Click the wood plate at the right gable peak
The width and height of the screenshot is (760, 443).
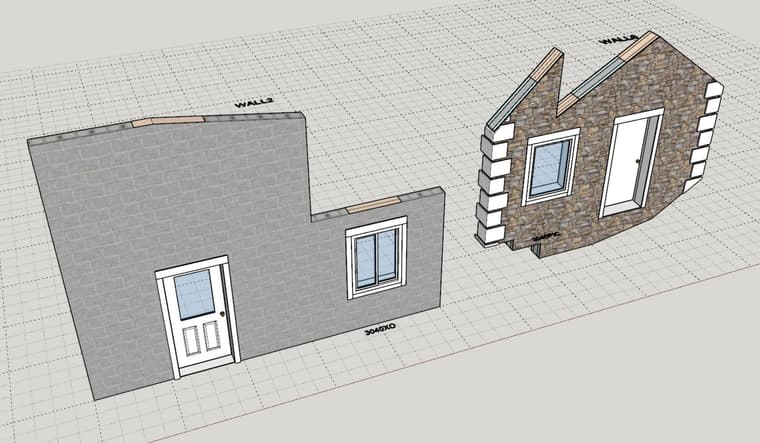coord(638,46)
